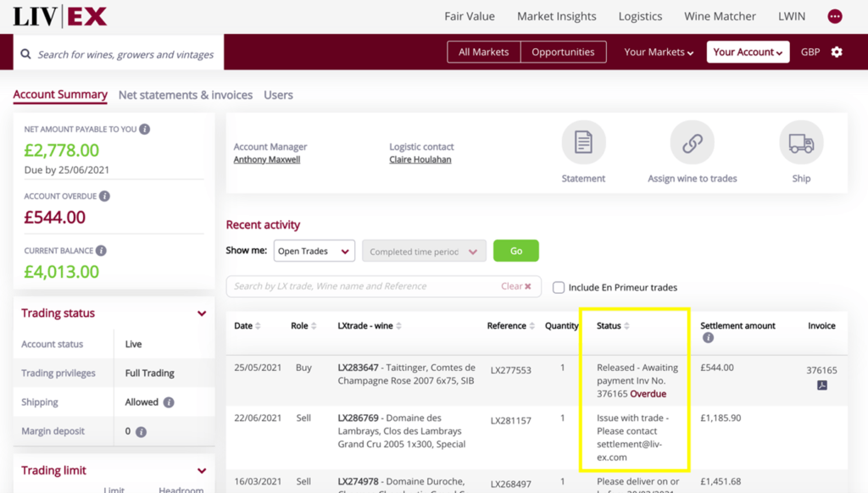Click the All Markets button

[484, 52]
